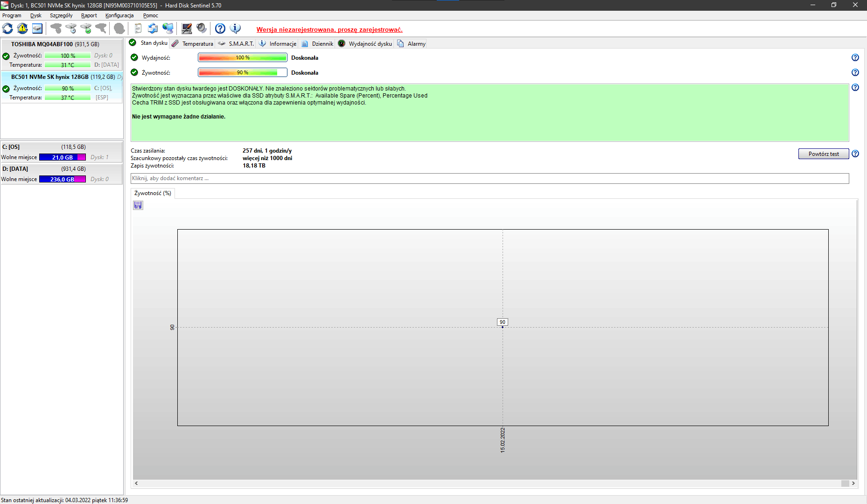Open configuration via monitor with screwdriver icon

[x=187, y=28]
